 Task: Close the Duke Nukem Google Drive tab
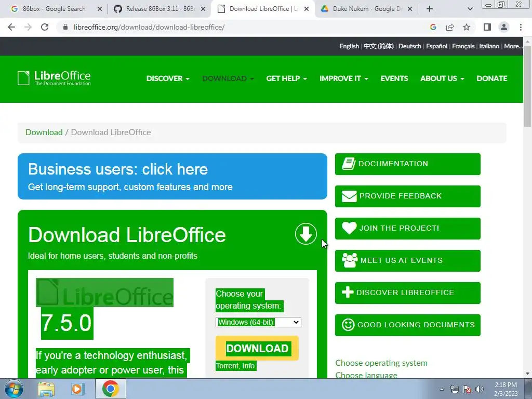click(410, 9)
